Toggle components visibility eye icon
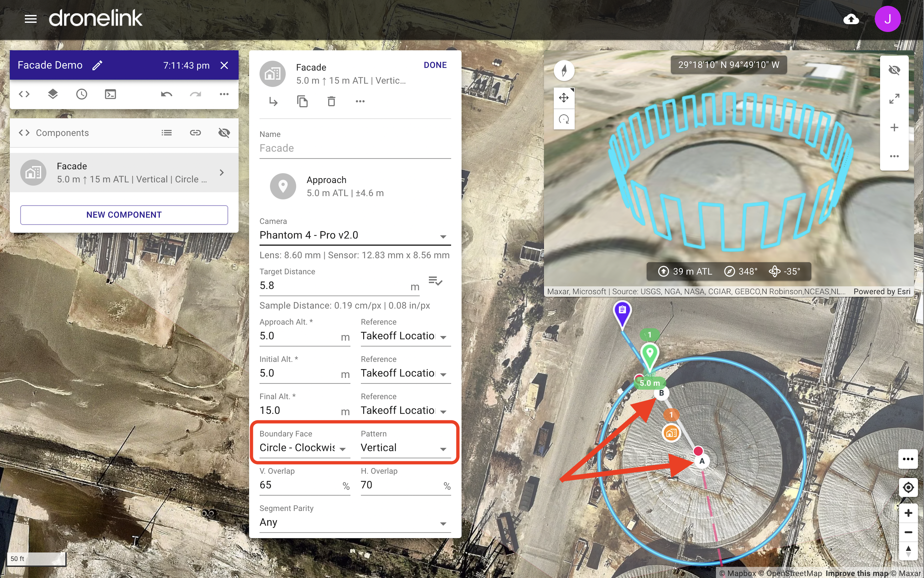This screenshot has width=924, height=578. (x=224, y=133)
